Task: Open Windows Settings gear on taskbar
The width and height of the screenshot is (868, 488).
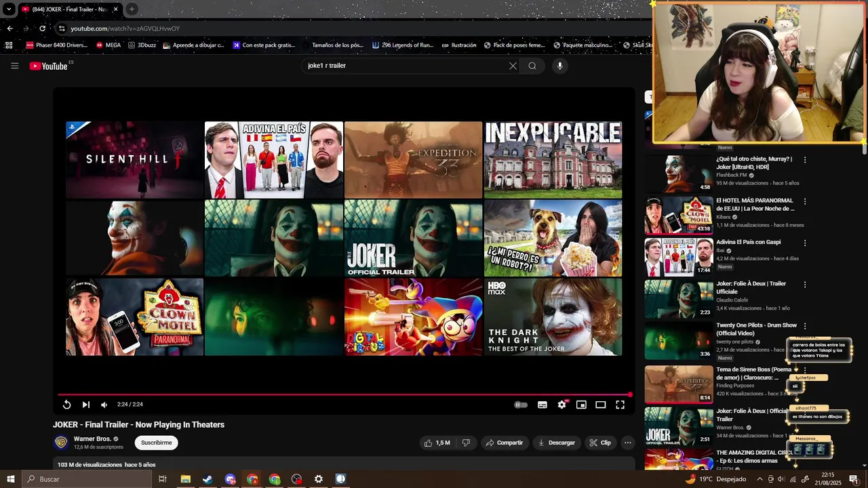Action: tap(319, 479)
